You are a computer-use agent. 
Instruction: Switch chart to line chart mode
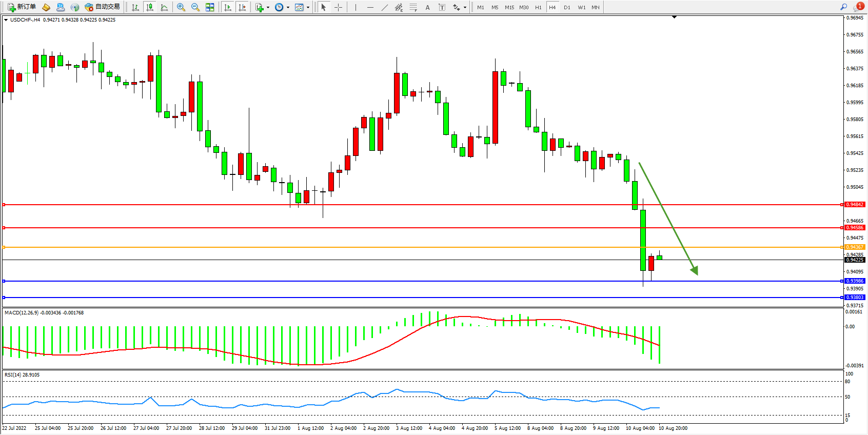(164, 7)
